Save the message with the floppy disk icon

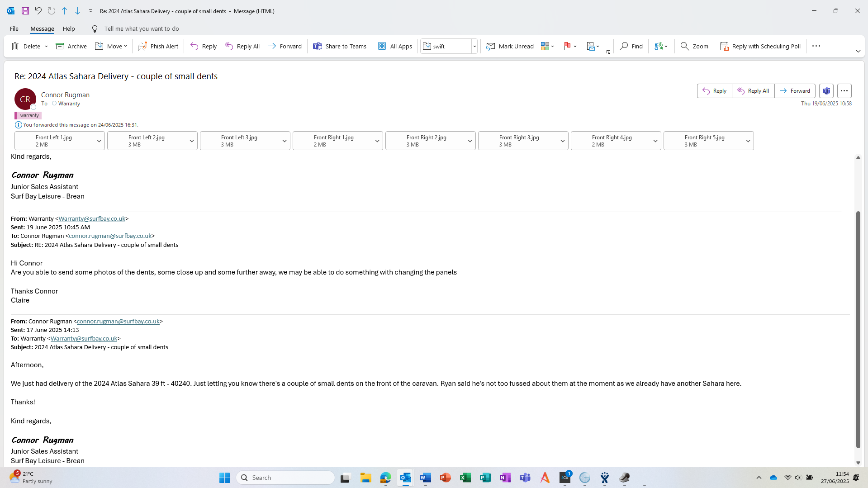[x=25, y=11]
